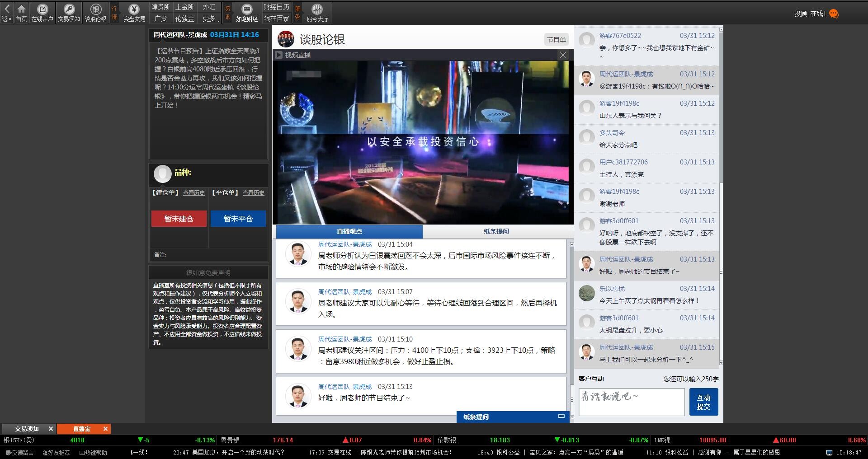Switch to the 纸条提问 tab
The height and width of the screenshot is (459, 868).
496,231
